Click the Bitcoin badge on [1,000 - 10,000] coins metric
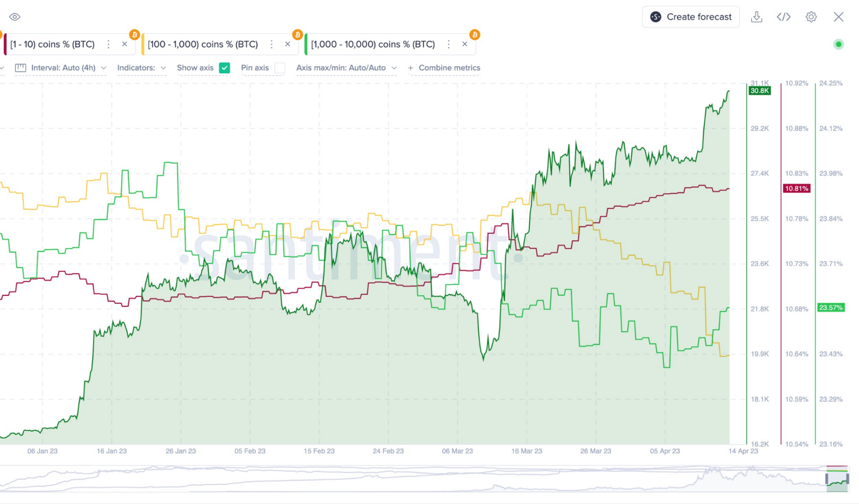Viewport: 859px width, 504px height. click(475, 34)
